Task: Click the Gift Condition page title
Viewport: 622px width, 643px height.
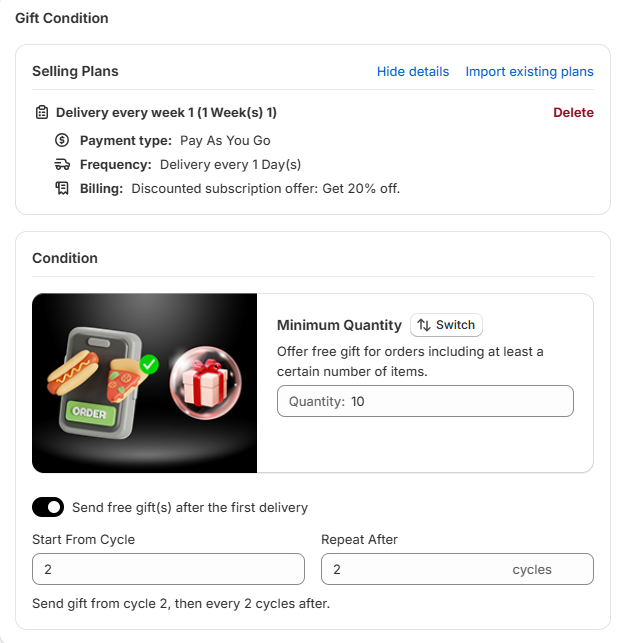Action: [x=62, y=18]
